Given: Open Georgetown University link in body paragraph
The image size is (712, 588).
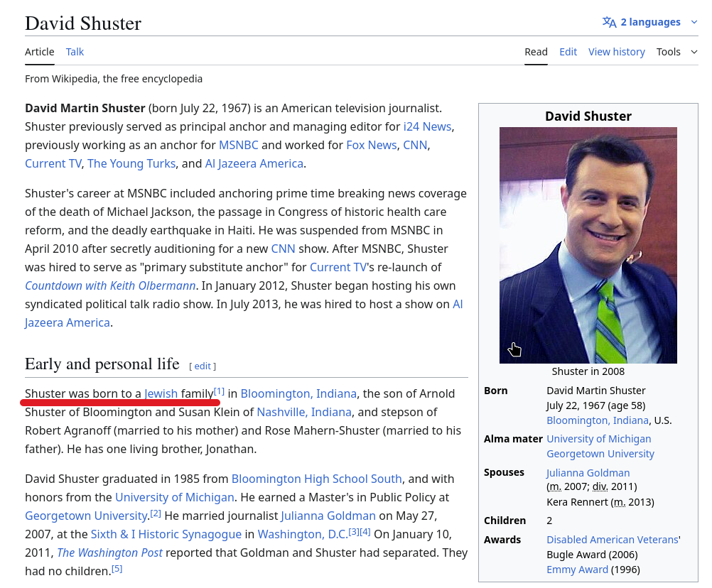Looking at the screenshot, I should [86, 516].
